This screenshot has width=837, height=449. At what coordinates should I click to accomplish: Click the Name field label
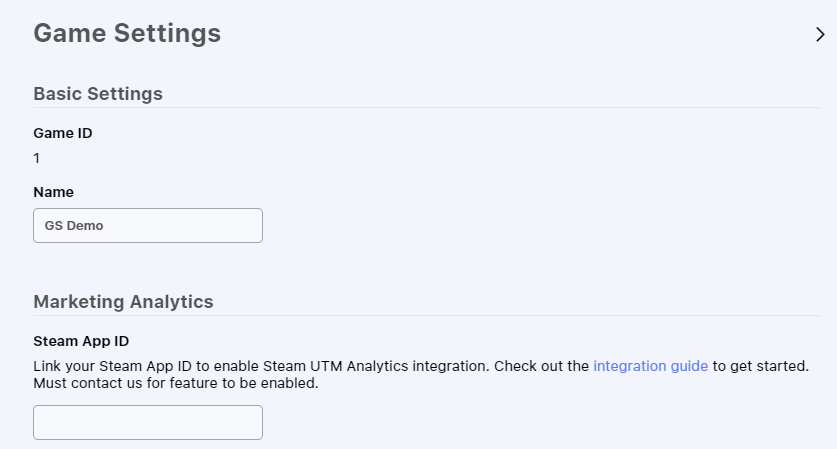coord(54,191)
